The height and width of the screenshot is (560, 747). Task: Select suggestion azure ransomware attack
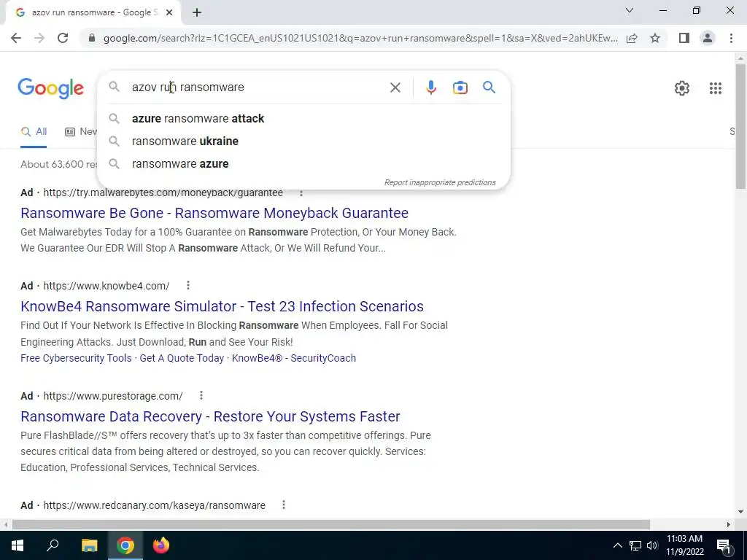click(x=303, y=119)
